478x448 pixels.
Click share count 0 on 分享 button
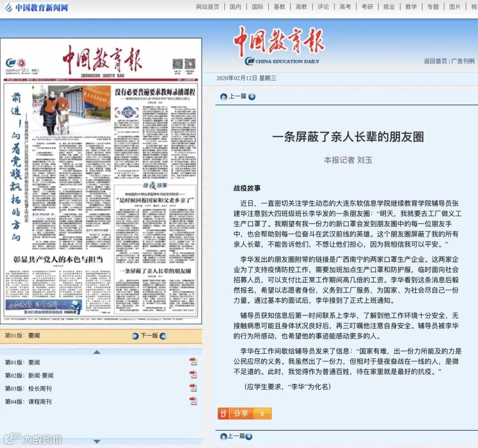[262, 414]
